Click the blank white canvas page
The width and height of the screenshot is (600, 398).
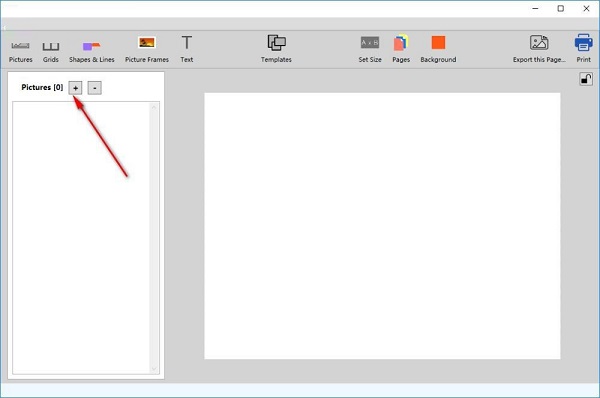[382, 226]
